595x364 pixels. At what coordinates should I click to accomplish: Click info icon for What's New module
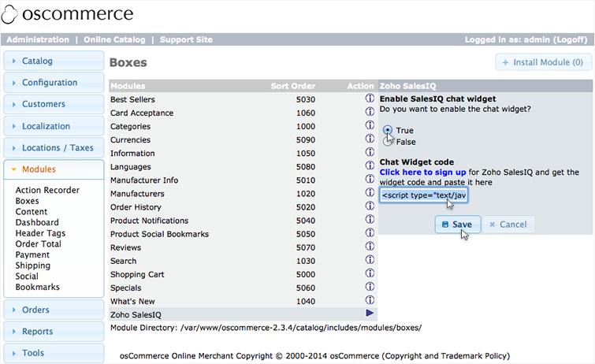click(x=370, y=300)
